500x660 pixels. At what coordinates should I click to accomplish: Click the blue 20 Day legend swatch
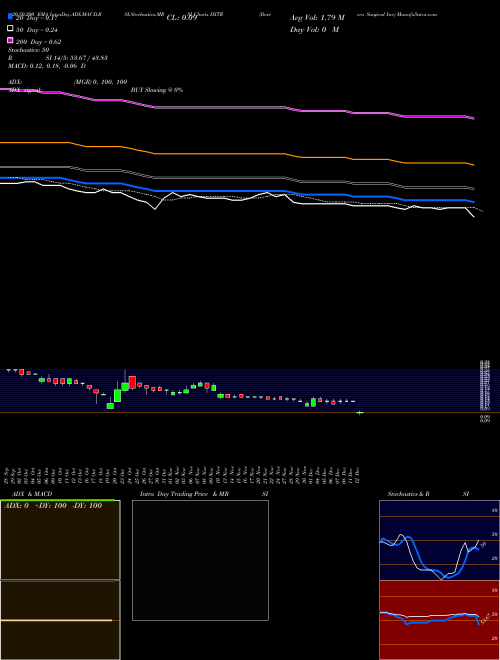pos(10,16)
